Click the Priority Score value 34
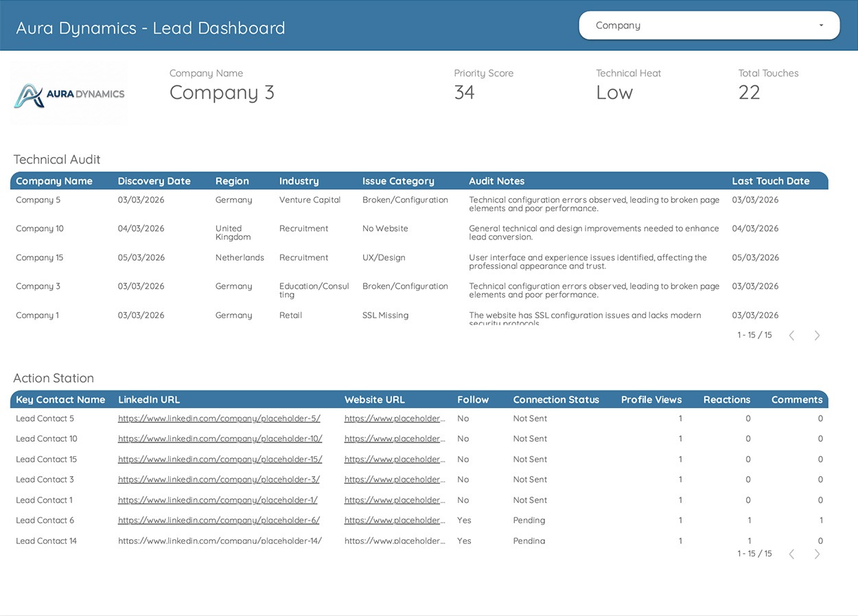Viewport: 858px width, 616px height. tap(464, 93)
